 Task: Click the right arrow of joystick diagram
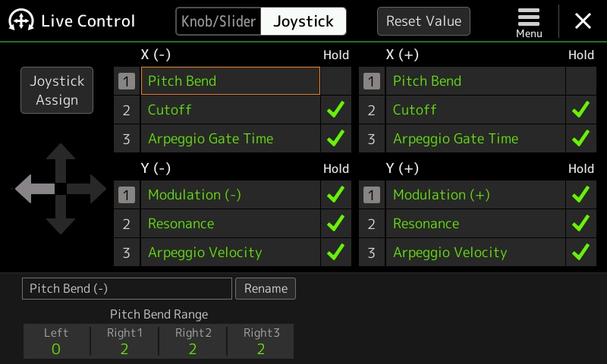point(86,189)
